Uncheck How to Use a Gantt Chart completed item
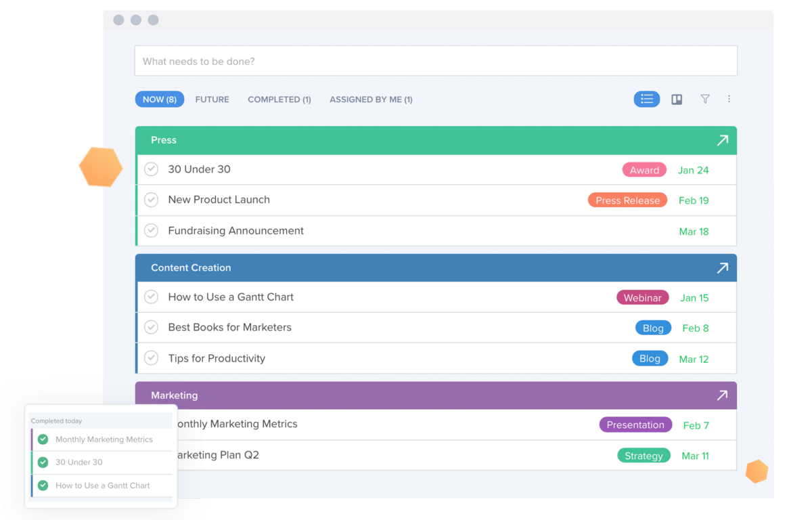The image size is (812, 520). [x=43, y=485]
